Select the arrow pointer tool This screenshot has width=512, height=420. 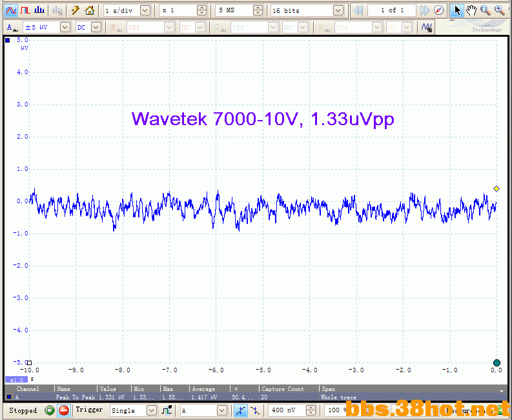click(x=457, y=10)
